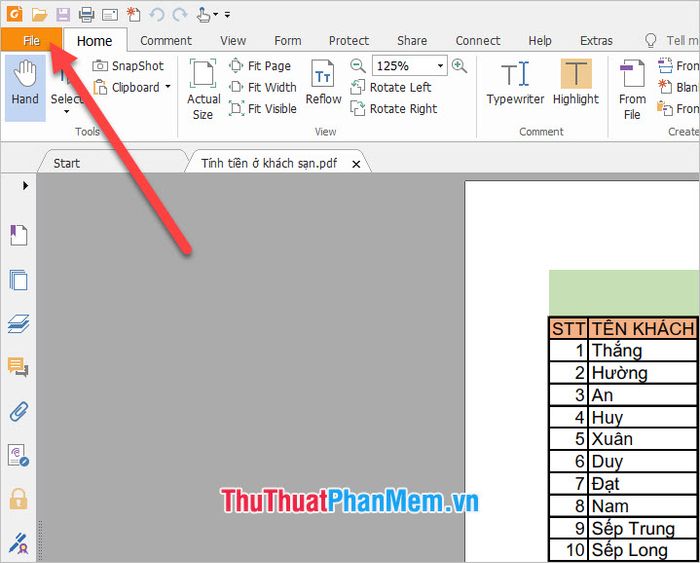Click Create PDF From File
This screenshot has width=700, height=563.
[632, 90]
